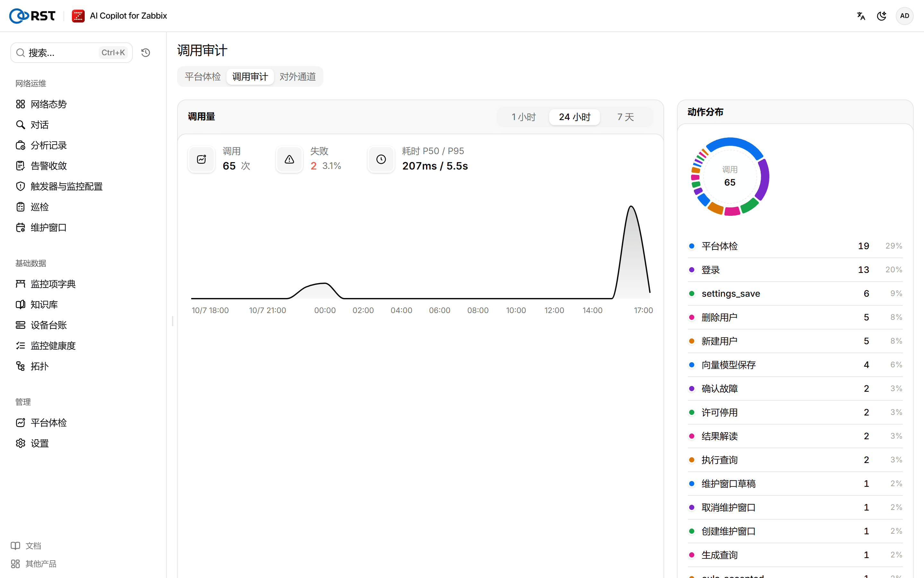Viewport: 924px width, 578px height.
Task: Navigate to 巡检
Action: click(x=39, y=207)
